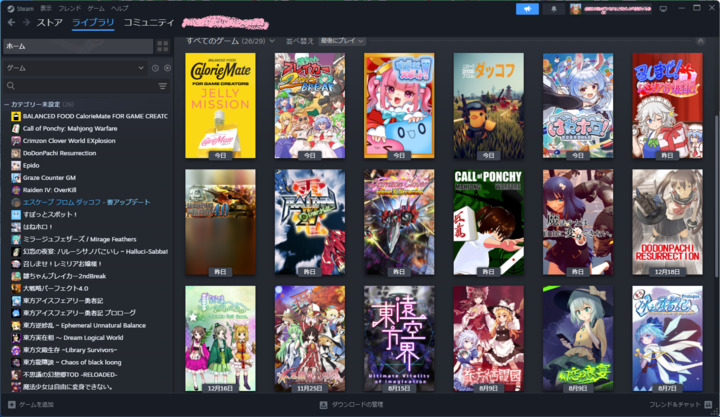Open Crimzon Clover cover thumbnail

[x=399, y=222]
